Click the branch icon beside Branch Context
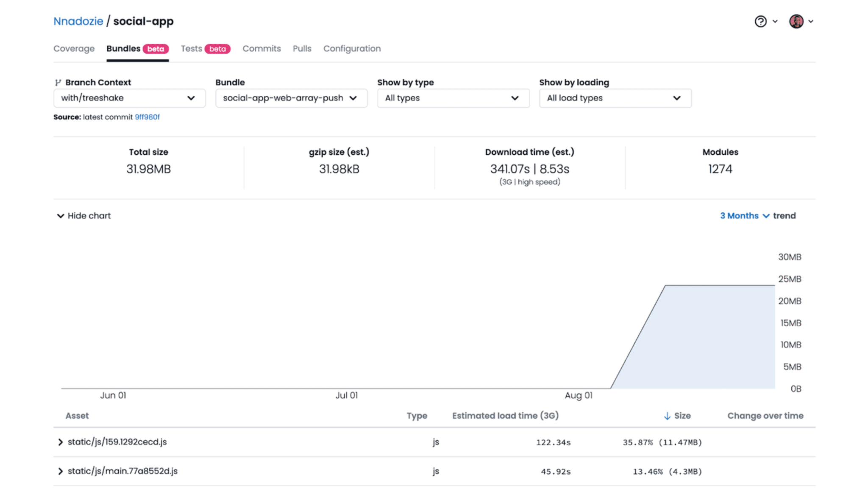Screen dimensions: 868x492 58,82
